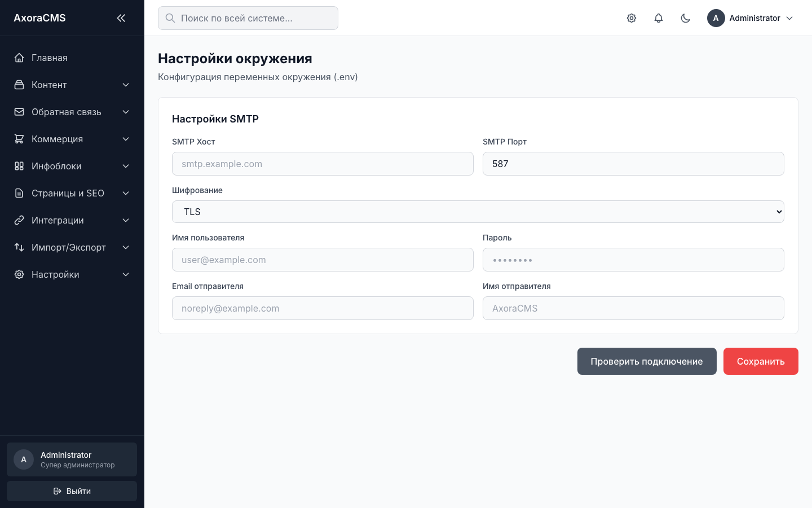Viewport: 812px width, 508px height.
Task: Click the gear icon beside Настройки in sidebar
Action: 19,274
